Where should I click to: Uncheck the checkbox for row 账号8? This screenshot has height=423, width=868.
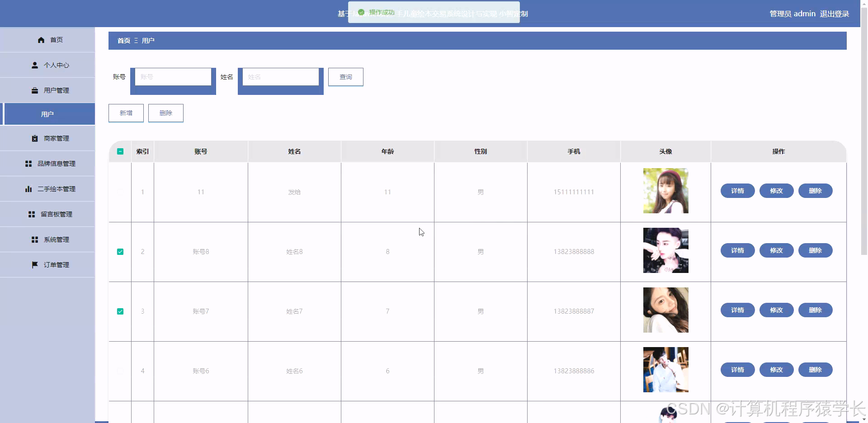coord(120,252)
